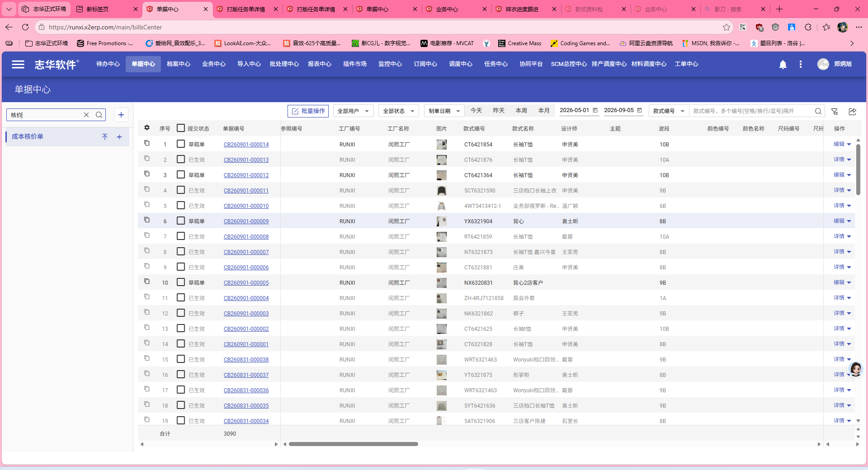868x470 pixels.
Task: Check the box for CB260831-000038
Action: [x=181, y=359]
